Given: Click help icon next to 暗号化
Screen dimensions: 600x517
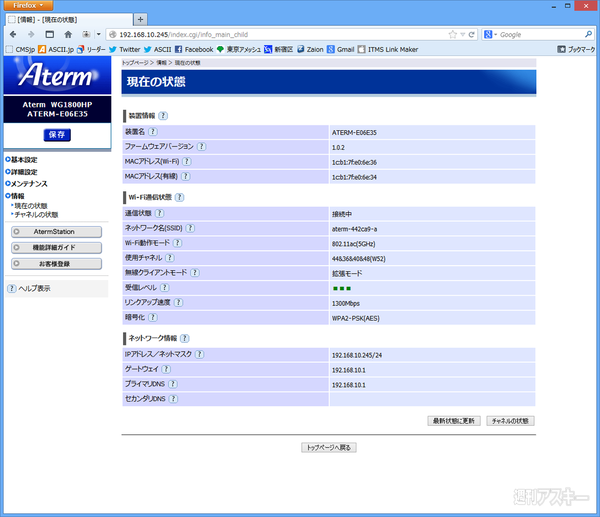Looking at the screenshot, I should (153, 317).
